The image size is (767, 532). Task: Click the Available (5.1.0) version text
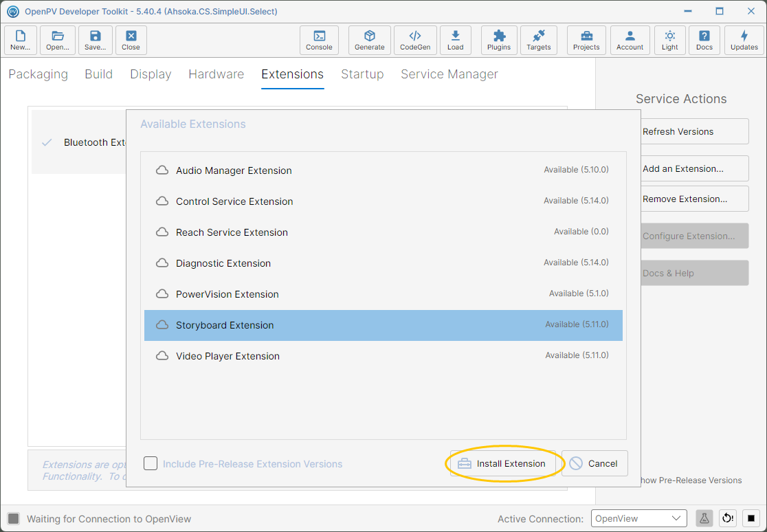(579, 293)
